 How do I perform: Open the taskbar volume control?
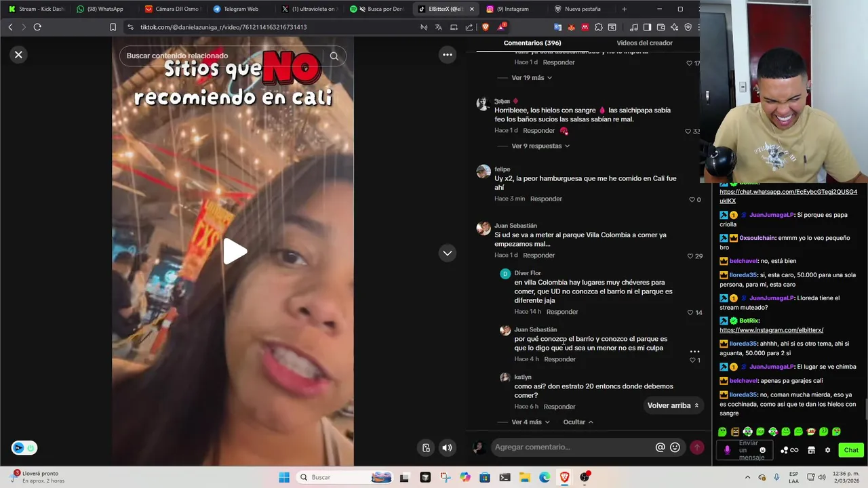pos(822,477)
